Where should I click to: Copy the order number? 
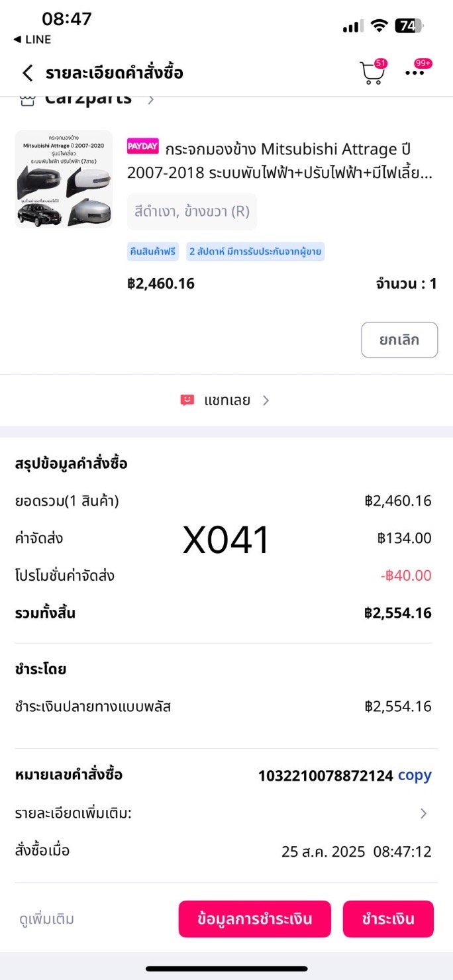pyautogui.click(x=415, y=775)
